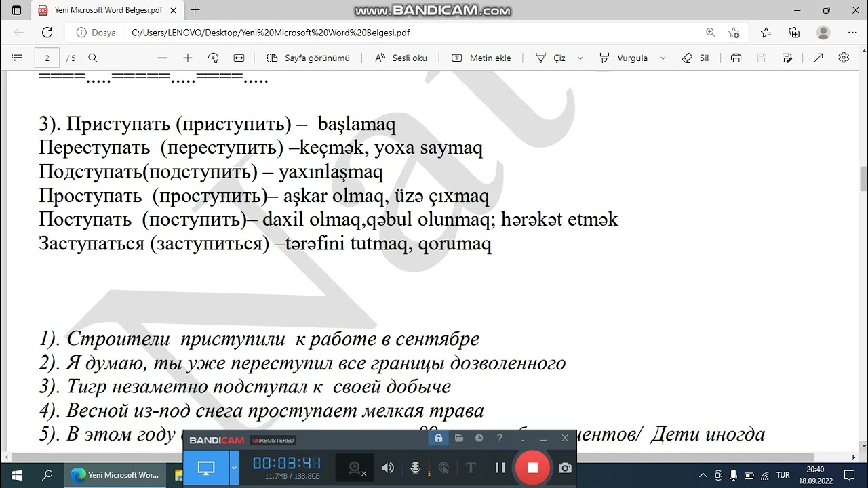
Task: Open the Bandicam scheduled recording clock
Action: [479, 439]
